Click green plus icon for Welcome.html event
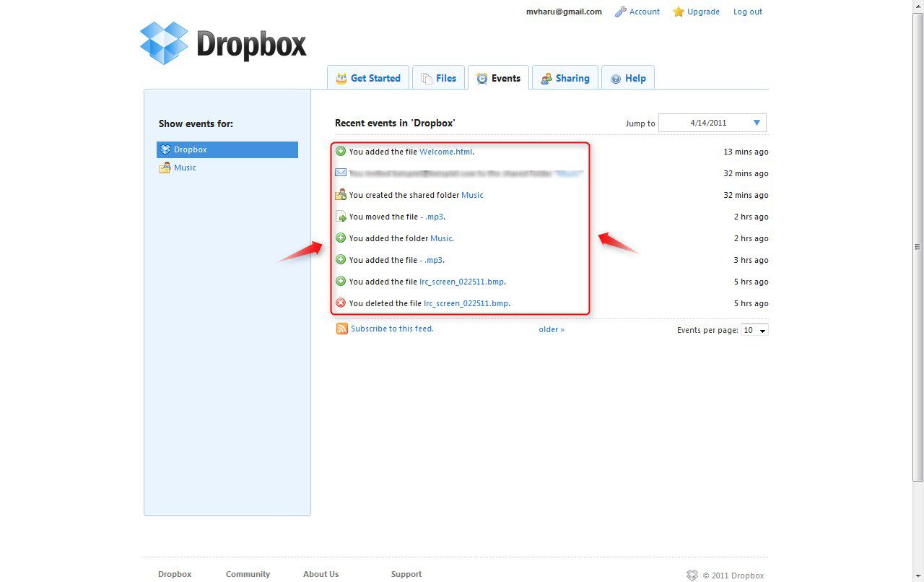Screen dimensions: 924x582 341,151
